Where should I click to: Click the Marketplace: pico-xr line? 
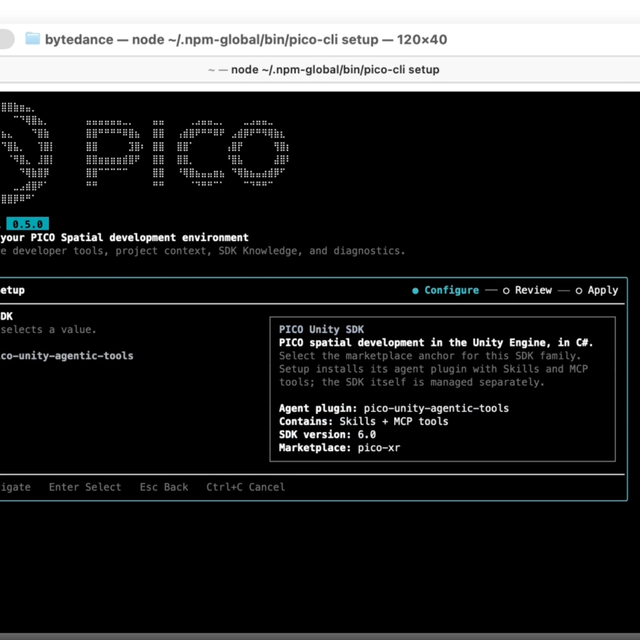click(339, 448)
